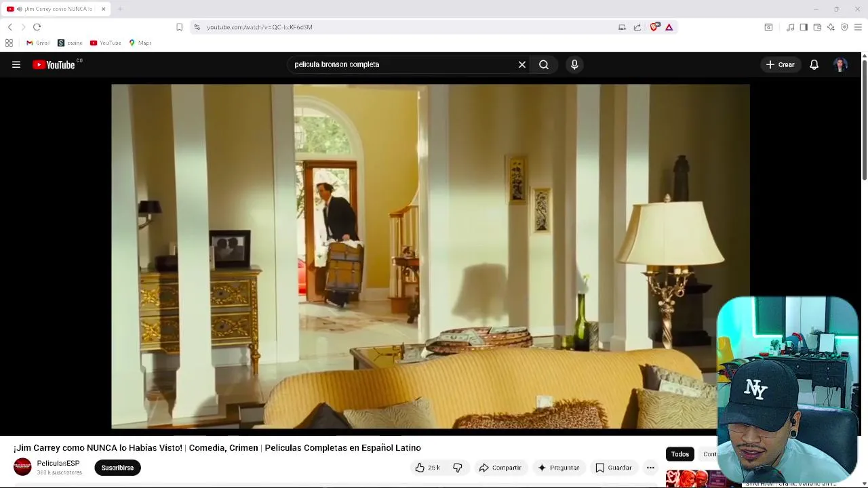Click the magnifier search button
This screenshot has height=488, width=868.
click(544, 64)
